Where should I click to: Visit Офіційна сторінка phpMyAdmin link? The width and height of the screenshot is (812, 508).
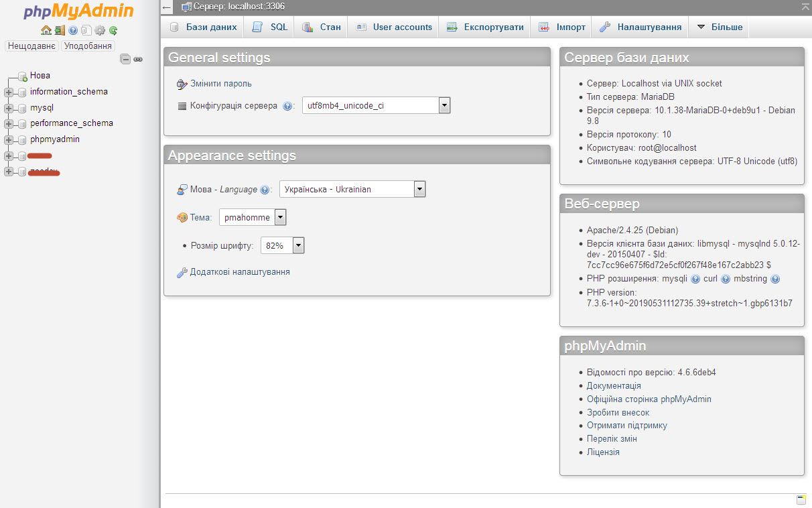(x=649, y=399)
